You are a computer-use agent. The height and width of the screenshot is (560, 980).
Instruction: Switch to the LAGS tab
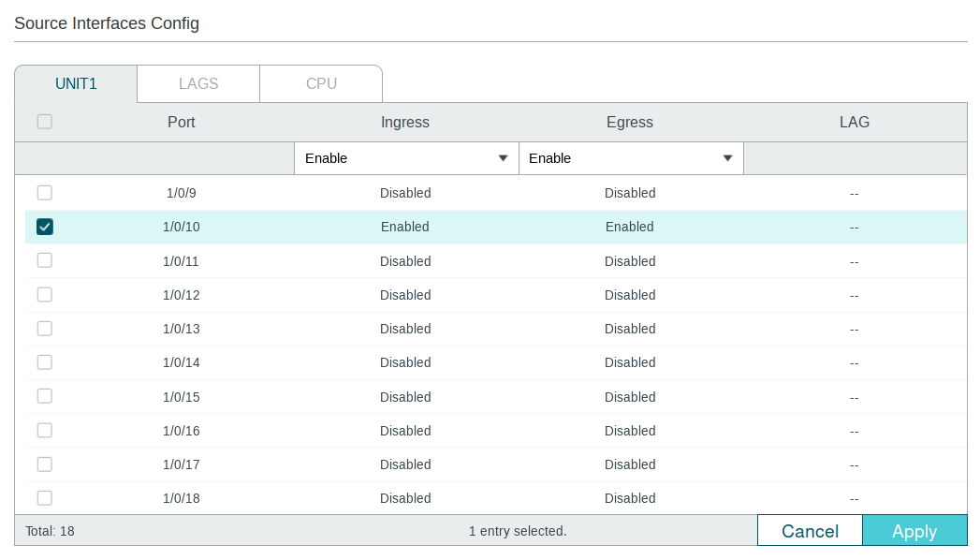[198, 83]
